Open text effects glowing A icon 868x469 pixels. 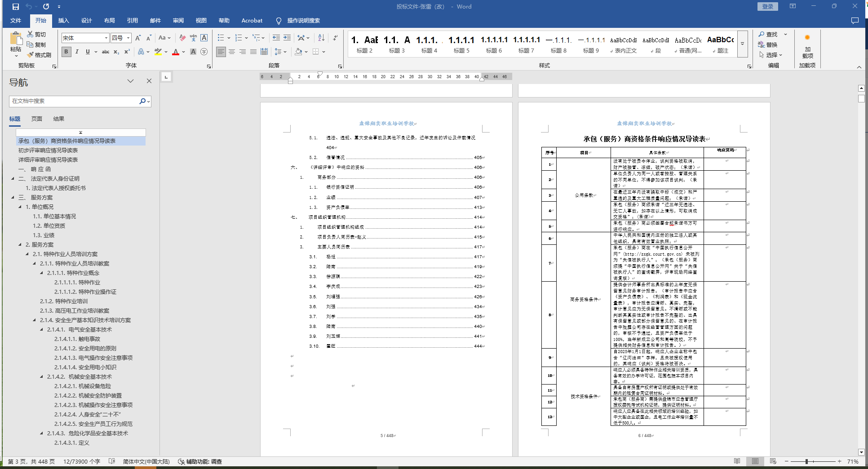pos(141,52)
